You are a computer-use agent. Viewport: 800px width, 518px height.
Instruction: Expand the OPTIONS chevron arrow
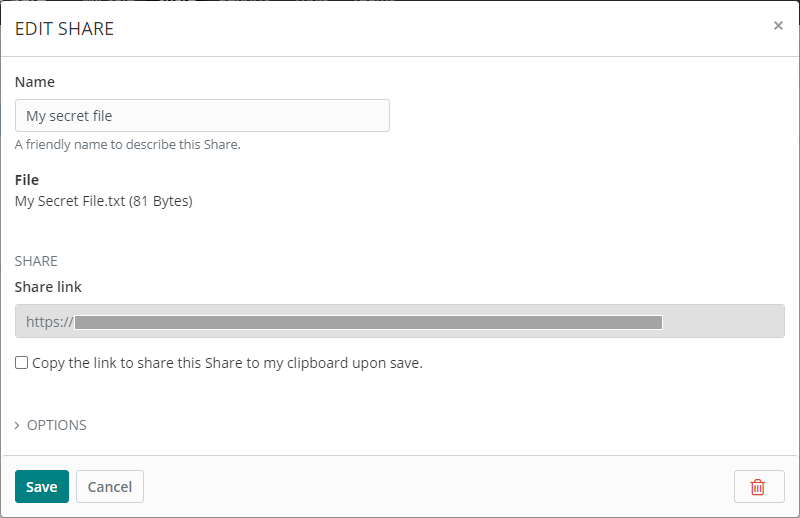point(17,425)
